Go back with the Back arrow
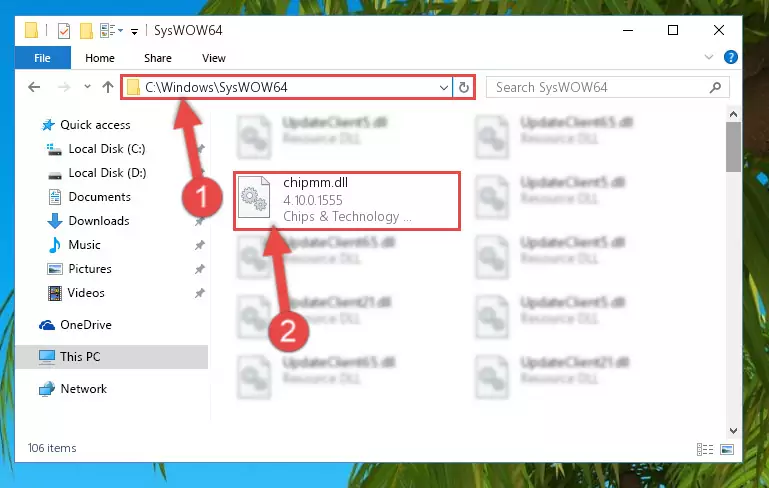 [34, 87]
